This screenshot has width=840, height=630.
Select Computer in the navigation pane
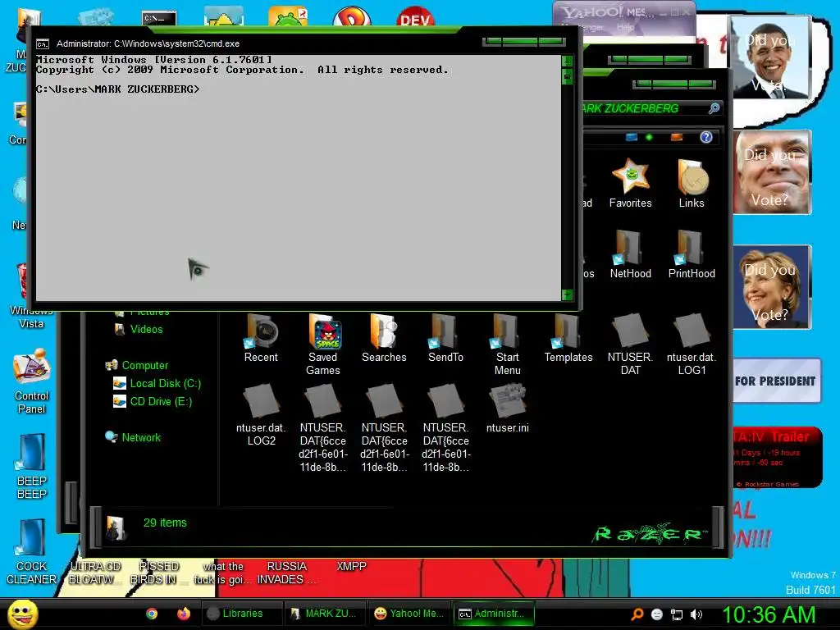pos(138,365)
